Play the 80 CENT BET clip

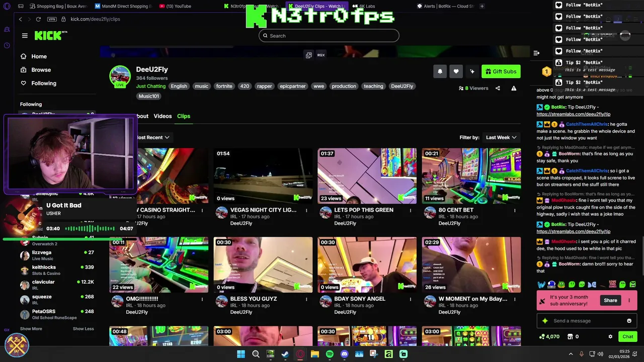click(x=471, y=176)
